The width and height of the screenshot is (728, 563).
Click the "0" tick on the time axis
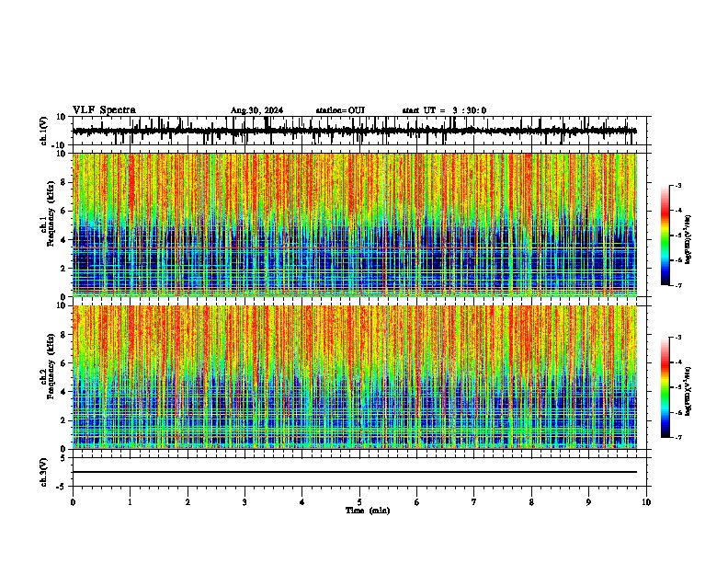click(73, 502)
